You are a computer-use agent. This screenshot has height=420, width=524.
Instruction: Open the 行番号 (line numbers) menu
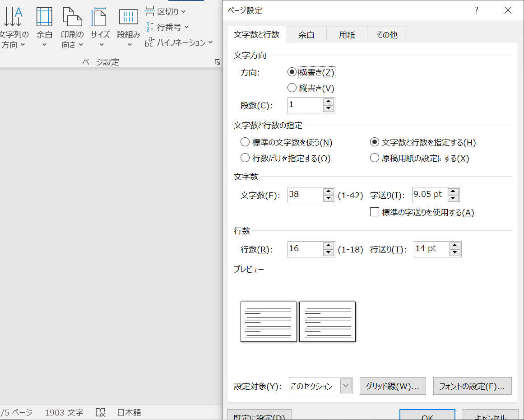[x=165, y=27]
